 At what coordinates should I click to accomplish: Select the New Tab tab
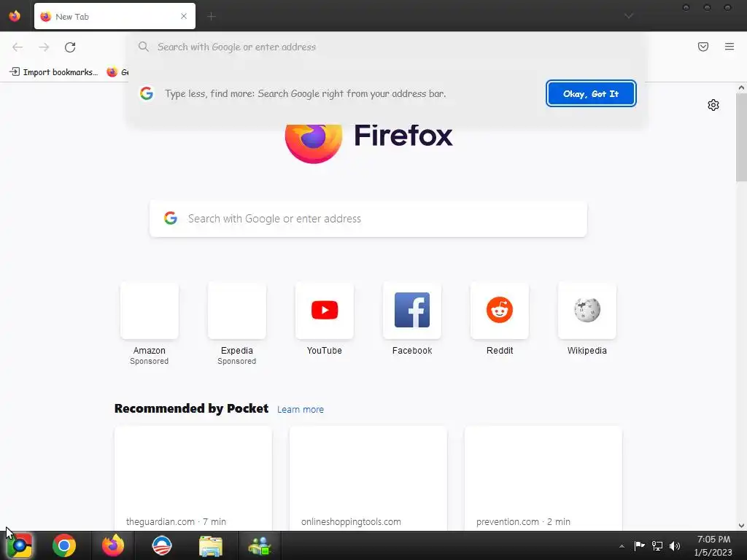click(115, 16)
